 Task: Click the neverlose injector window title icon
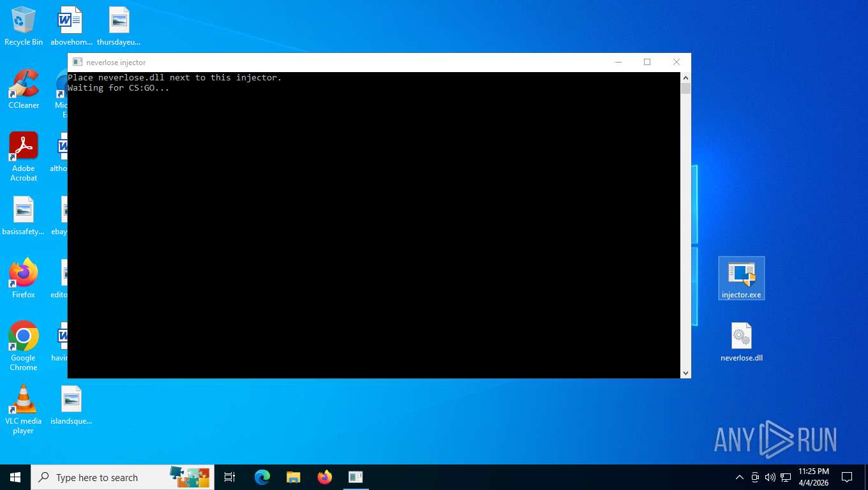coord(77,62)
